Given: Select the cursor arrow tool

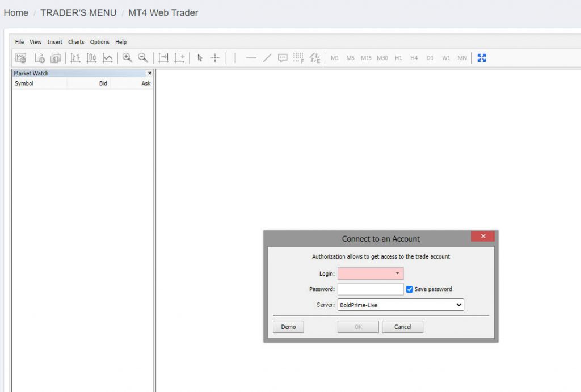Looking at the screenshot, I should pyautogui.click(x=200, y=58).
